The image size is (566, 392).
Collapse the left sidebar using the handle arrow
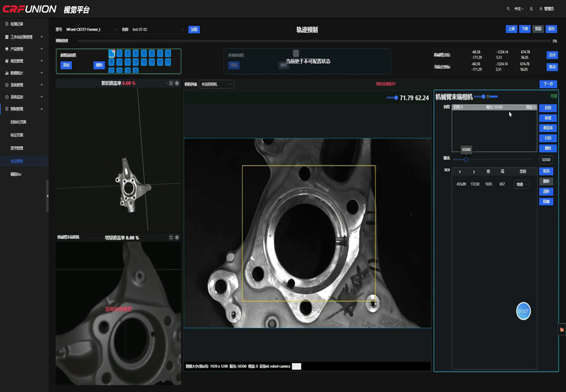47,196
